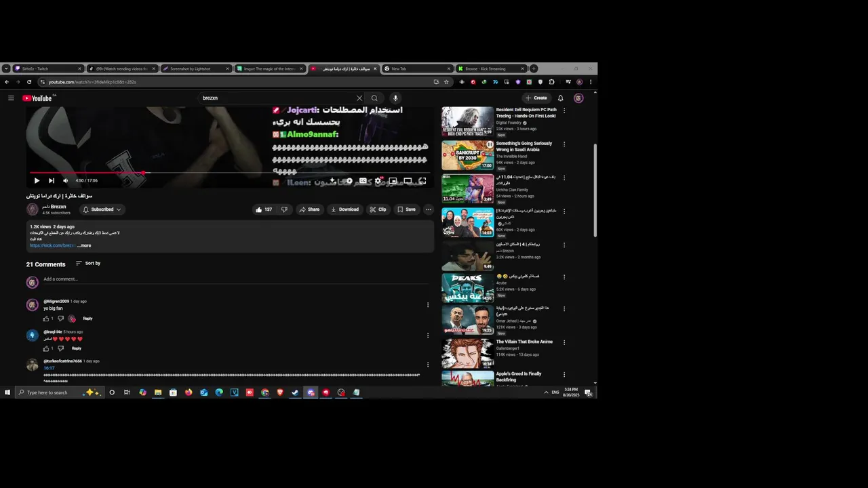Viewport: 868px width, 488px height.
Task: Open options for the @Migren2009 comment
Action: (x=428, y=305)
